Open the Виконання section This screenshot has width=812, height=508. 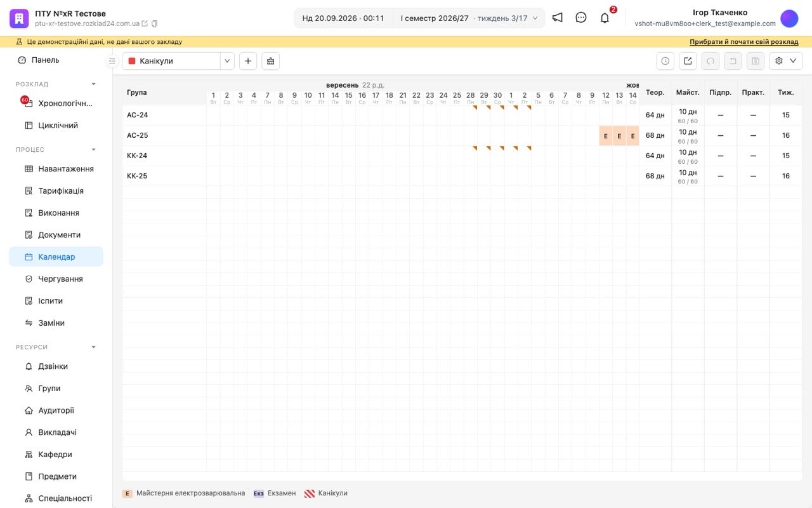[x=56, y=213]
